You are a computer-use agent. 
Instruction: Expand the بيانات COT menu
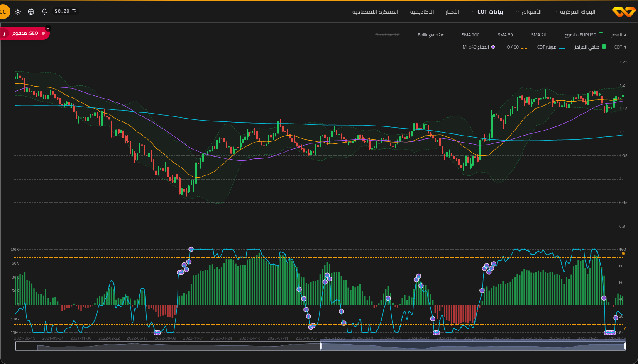click(487, 12)
